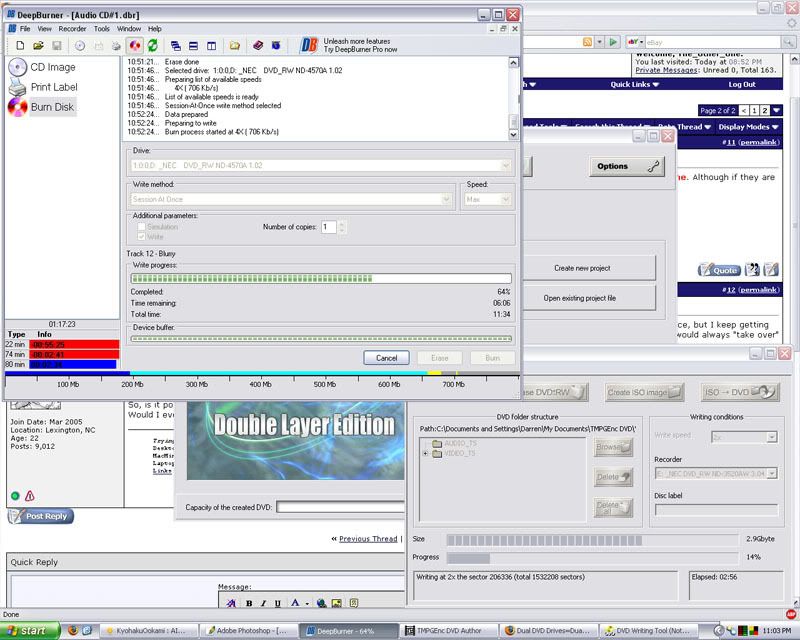
Task: Open the Recorder dropdown in DVD Writing Tool
Action: tap(771, 474)
